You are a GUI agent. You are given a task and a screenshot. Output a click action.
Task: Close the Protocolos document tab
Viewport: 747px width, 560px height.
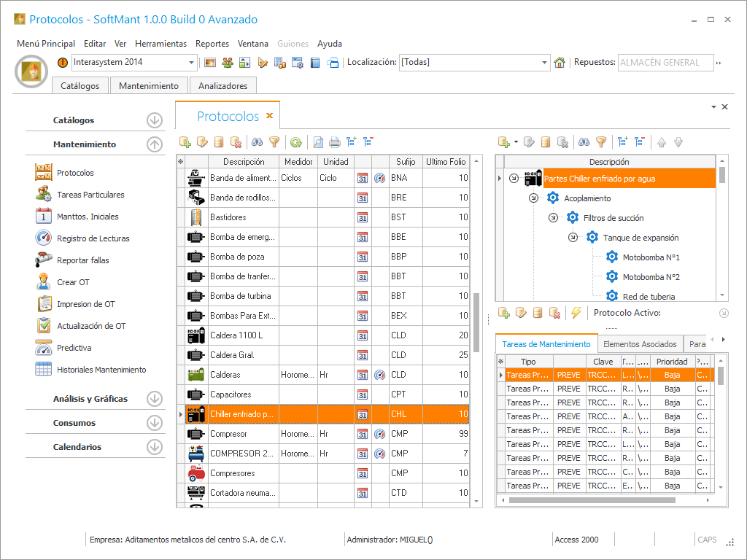click(x=269, y=116)
